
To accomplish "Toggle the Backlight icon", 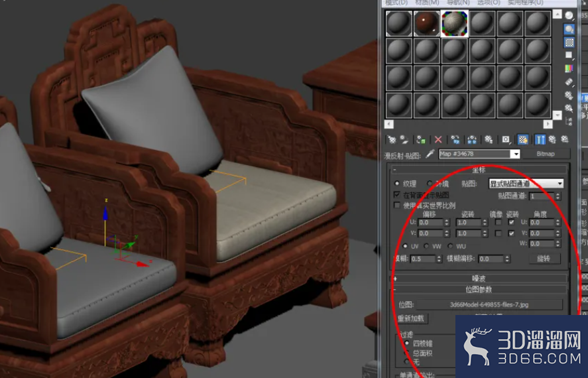I will coord(569,29).
